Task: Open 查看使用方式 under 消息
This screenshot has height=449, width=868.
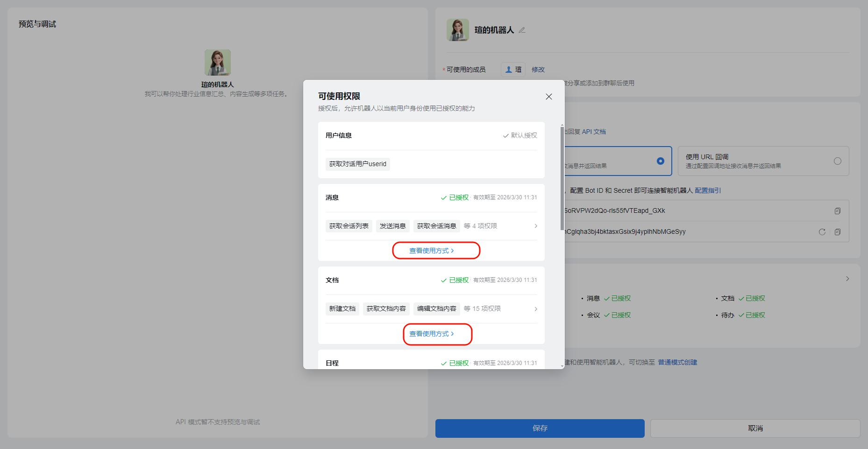Action: coord(432,251)
